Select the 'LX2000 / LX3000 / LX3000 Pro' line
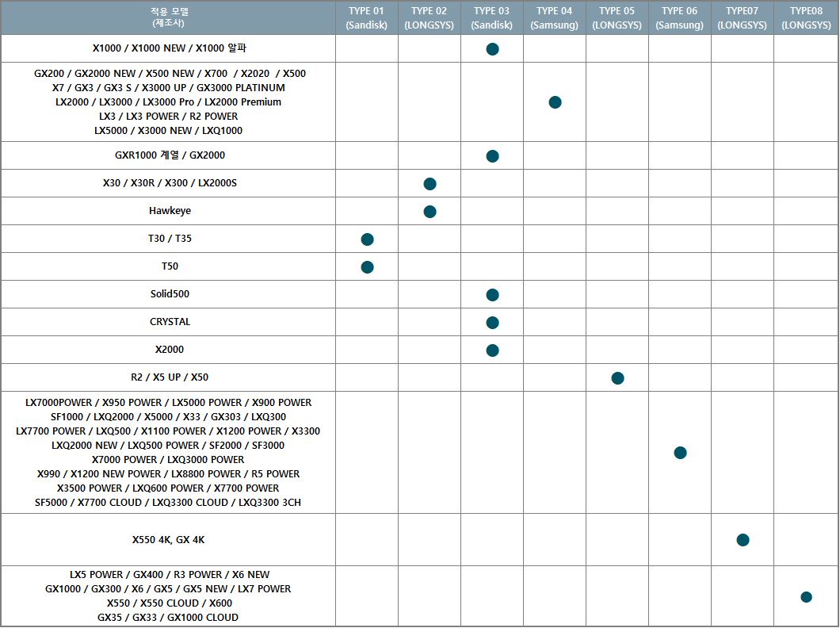The height and width of the screenshot is (628, 840). point(168,101)
